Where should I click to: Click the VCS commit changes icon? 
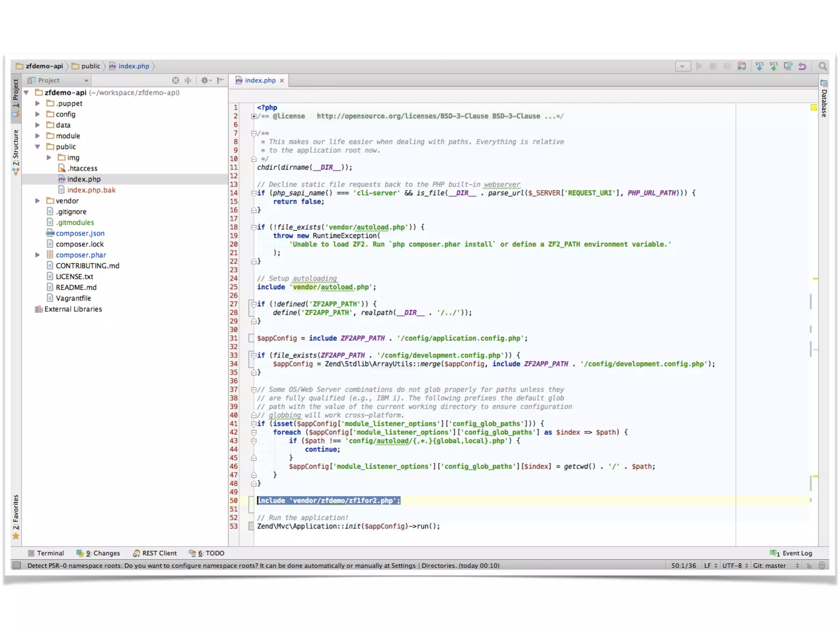point(774,66)
